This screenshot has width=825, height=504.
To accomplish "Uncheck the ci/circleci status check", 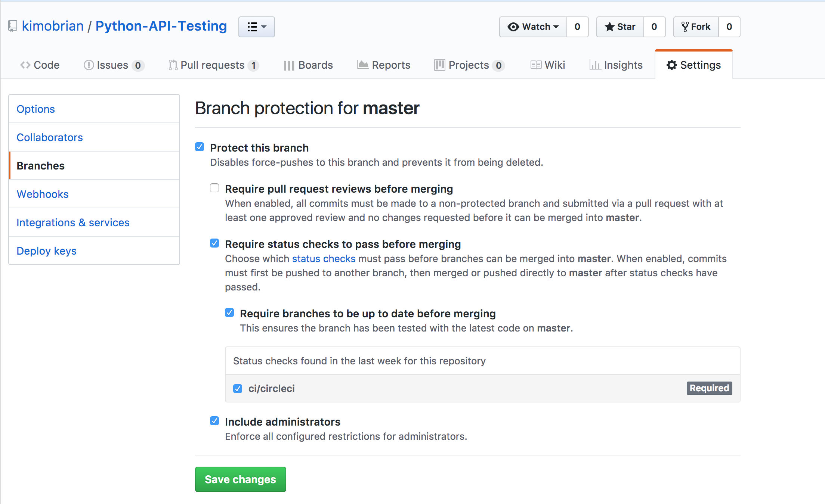I will coord(238,388).
